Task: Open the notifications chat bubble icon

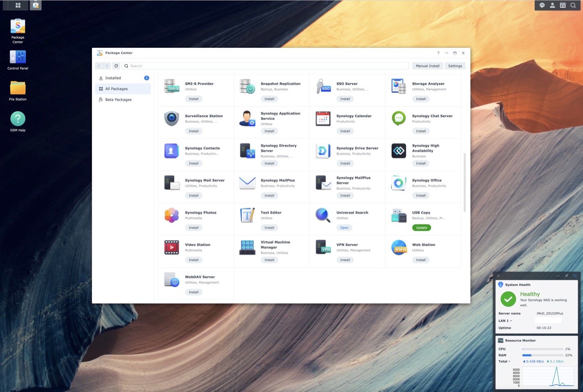Action: [542, 5]
